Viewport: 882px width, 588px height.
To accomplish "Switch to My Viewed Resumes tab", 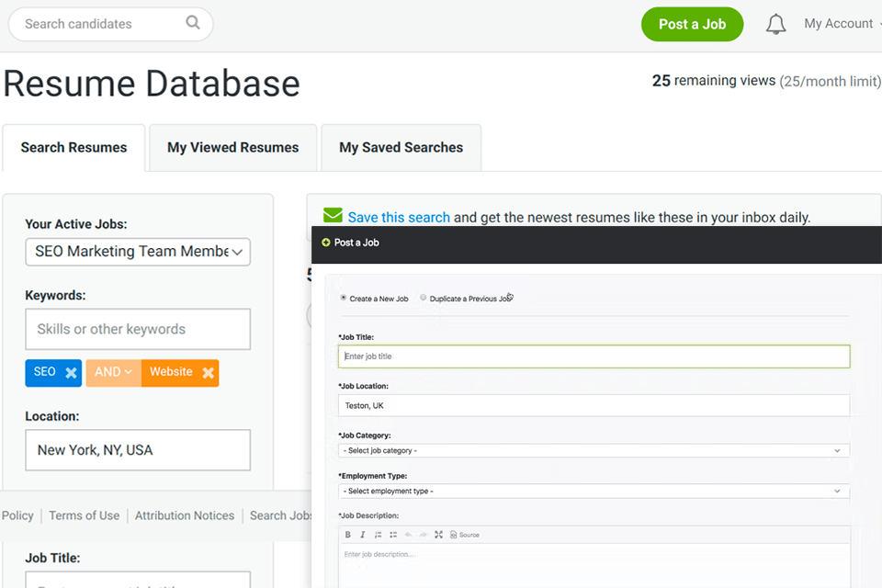I will [232, 148].
